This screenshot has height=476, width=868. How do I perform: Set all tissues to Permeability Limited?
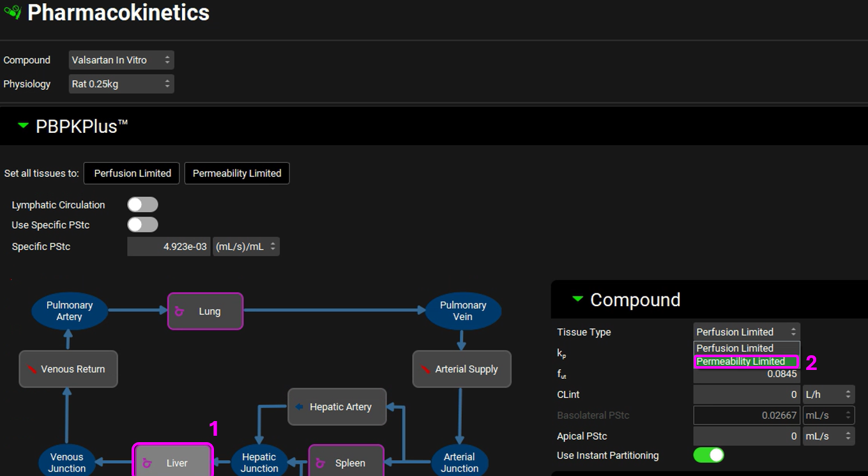pos(237,173)
